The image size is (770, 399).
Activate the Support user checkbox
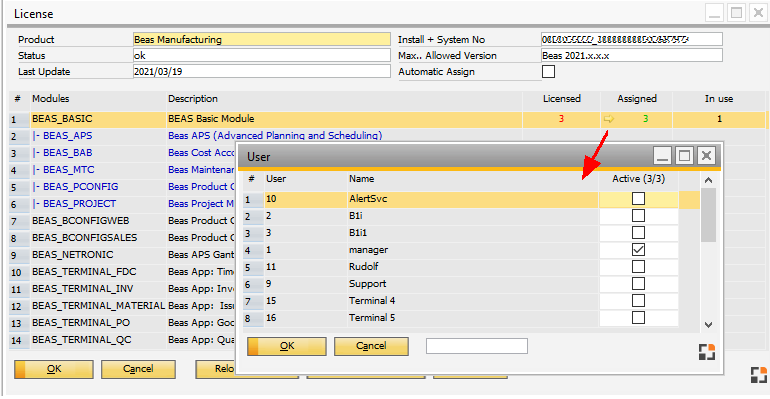click(x=638, y=284)
